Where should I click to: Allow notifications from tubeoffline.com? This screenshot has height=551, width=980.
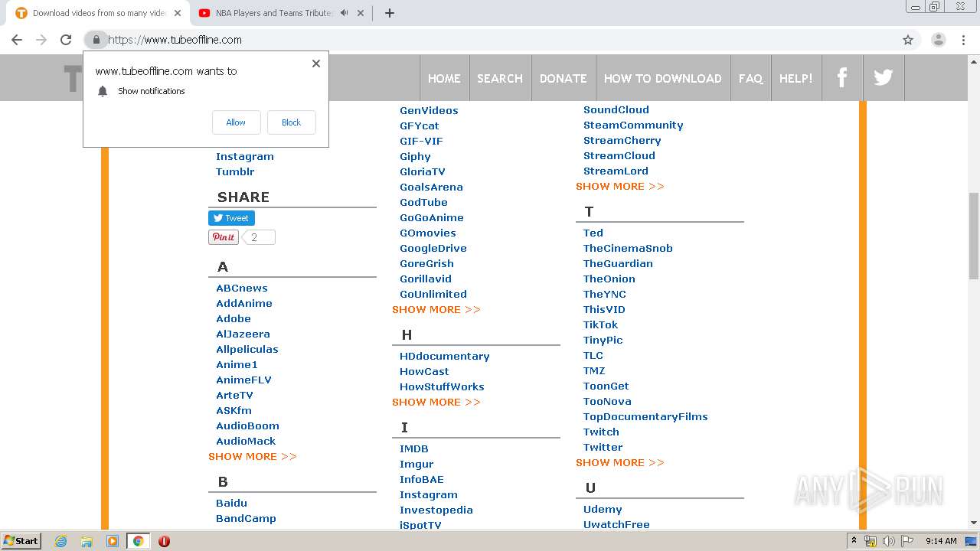pyautogui.click(x=236, y=122)
